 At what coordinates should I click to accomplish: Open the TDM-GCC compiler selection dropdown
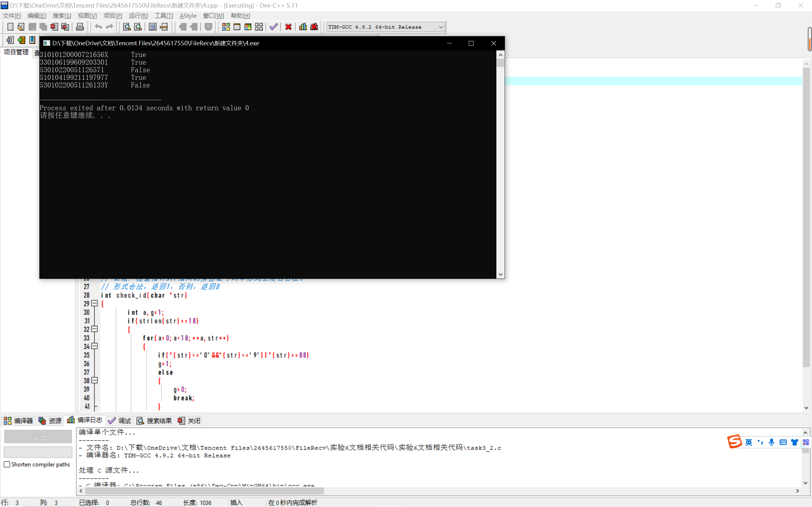click(441, 27)
